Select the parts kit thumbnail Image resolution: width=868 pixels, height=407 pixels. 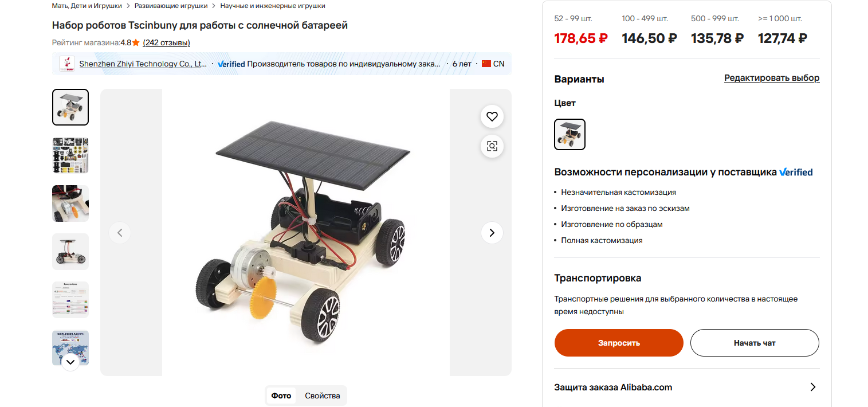pos(70,155)
